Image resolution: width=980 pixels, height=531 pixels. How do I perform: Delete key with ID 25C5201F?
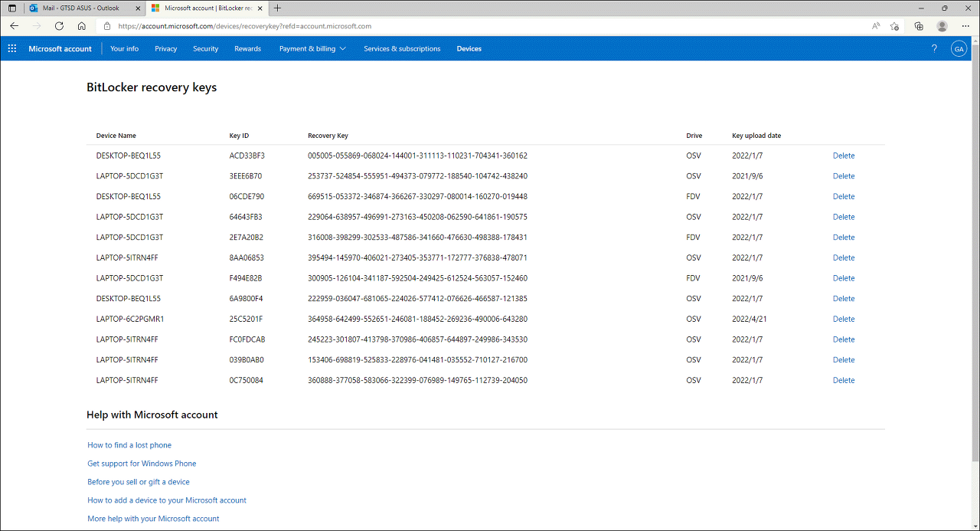(844, 319)
